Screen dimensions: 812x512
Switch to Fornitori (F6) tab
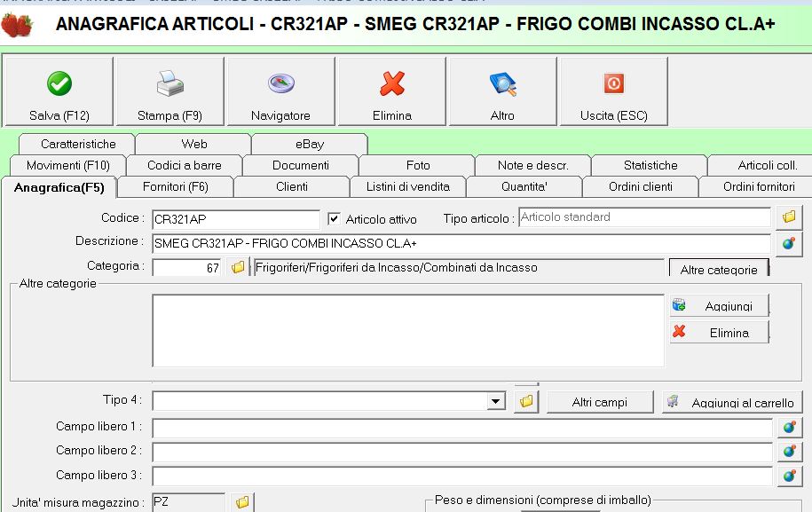[x=176, y=186]
